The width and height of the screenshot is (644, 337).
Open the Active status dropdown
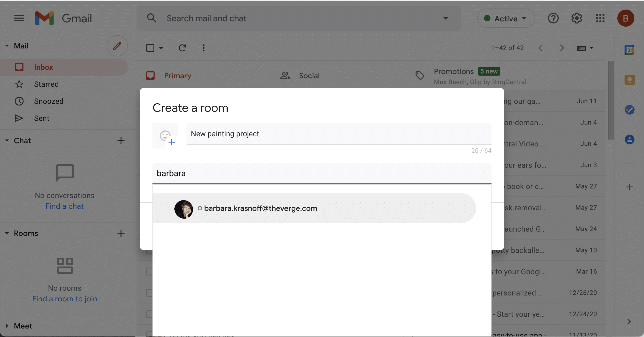(x=506, y=18)
